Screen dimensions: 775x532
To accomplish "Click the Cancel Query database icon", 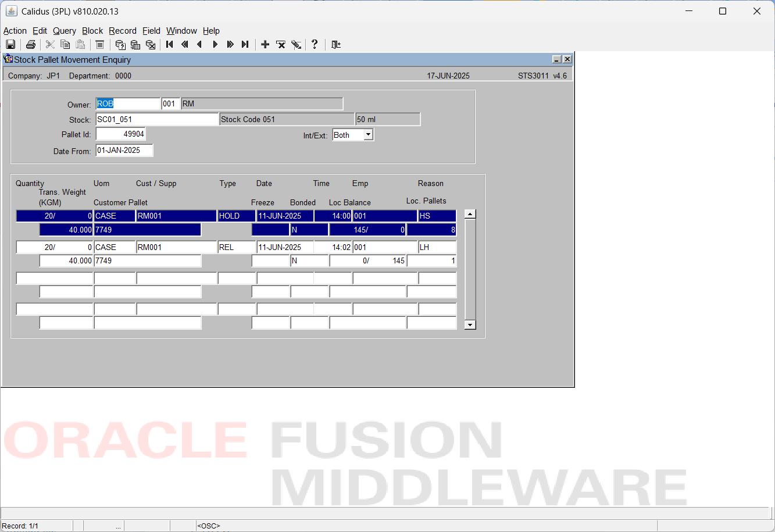I will (x=151, y=44).
